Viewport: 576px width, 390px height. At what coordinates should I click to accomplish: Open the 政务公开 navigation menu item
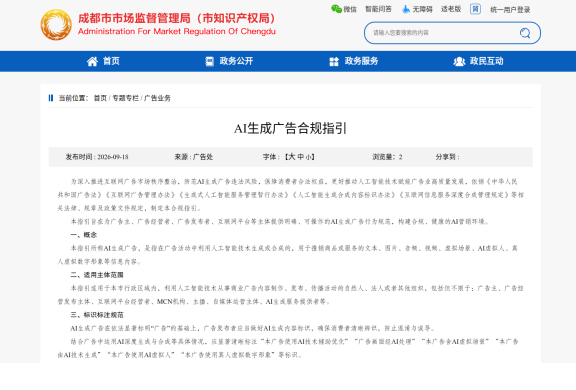click(x=236, y=61)
